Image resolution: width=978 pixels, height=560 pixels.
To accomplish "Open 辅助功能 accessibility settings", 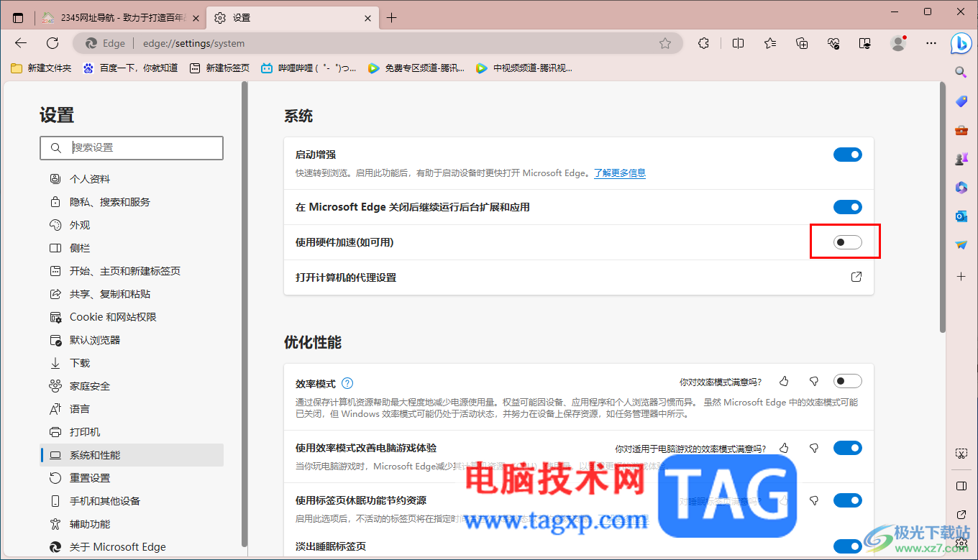I will 132,524.
